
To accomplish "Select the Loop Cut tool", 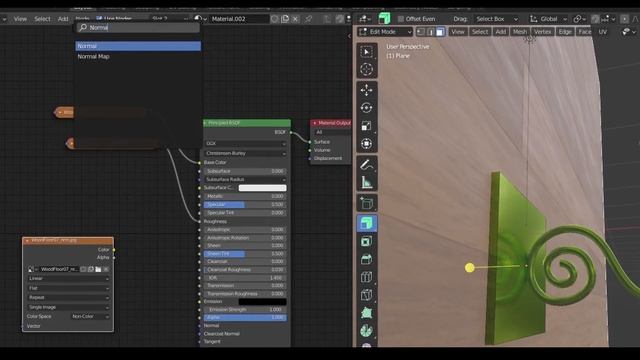I will point(367,277).
